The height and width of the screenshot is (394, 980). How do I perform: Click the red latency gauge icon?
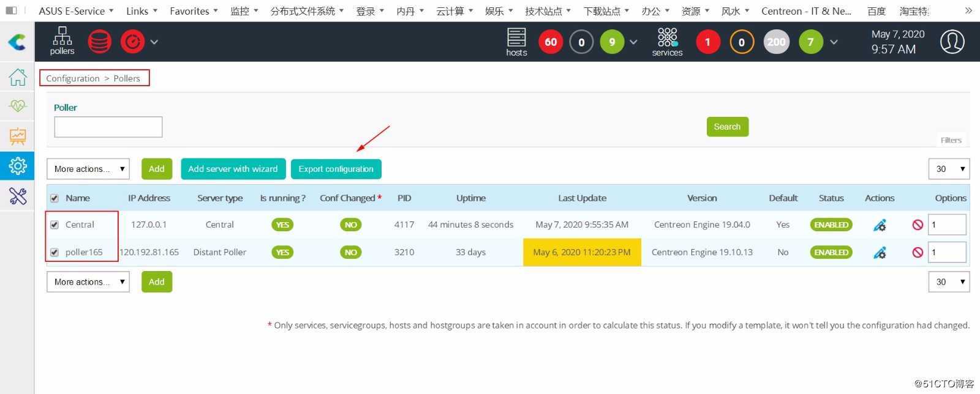point(132,42)
